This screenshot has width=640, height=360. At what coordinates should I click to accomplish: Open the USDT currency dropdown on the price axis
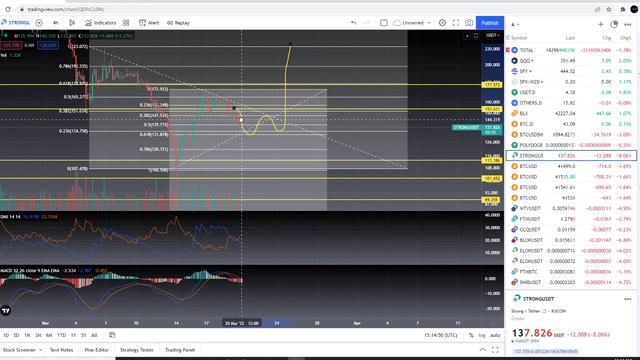coord(492,36)
